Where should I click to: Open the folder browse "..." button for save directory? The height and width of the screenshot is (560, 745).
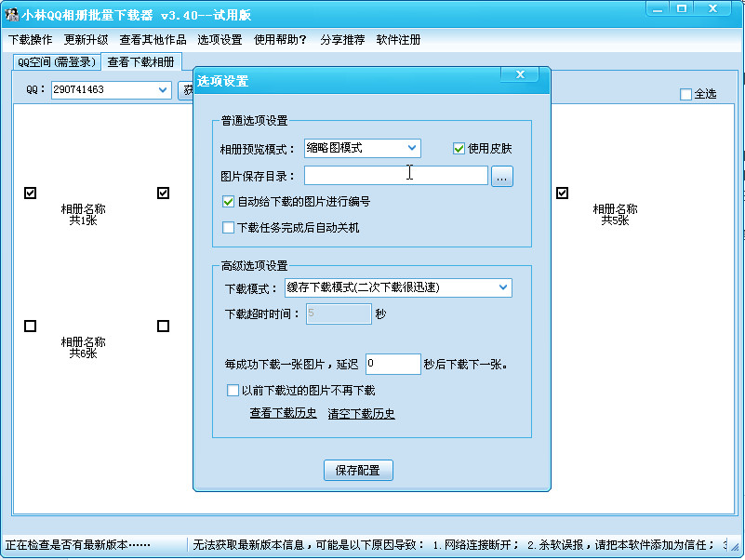502,175
